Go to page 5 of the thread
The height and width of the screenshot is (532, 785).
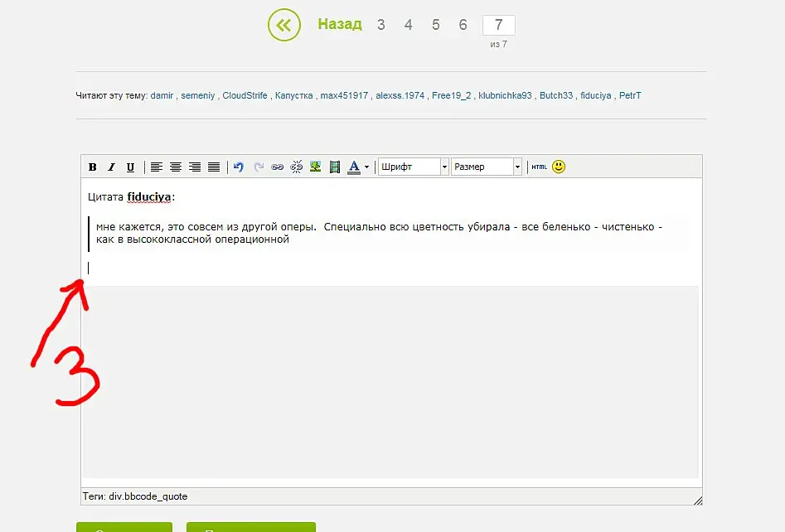435,25
